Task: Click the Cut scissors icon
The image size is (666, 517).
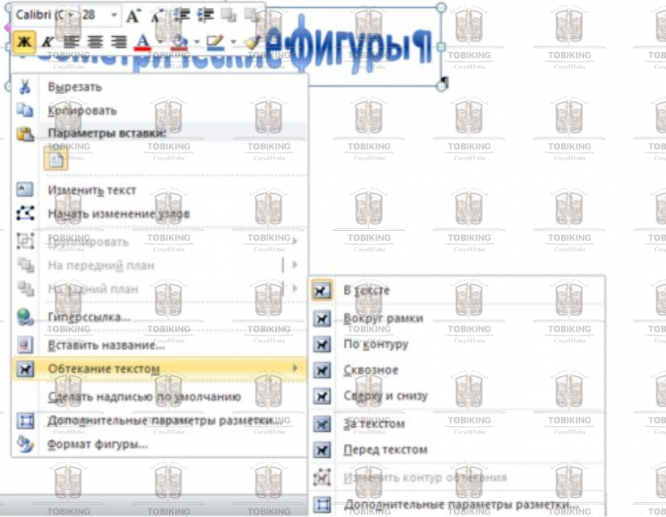Action: point(25,87)
